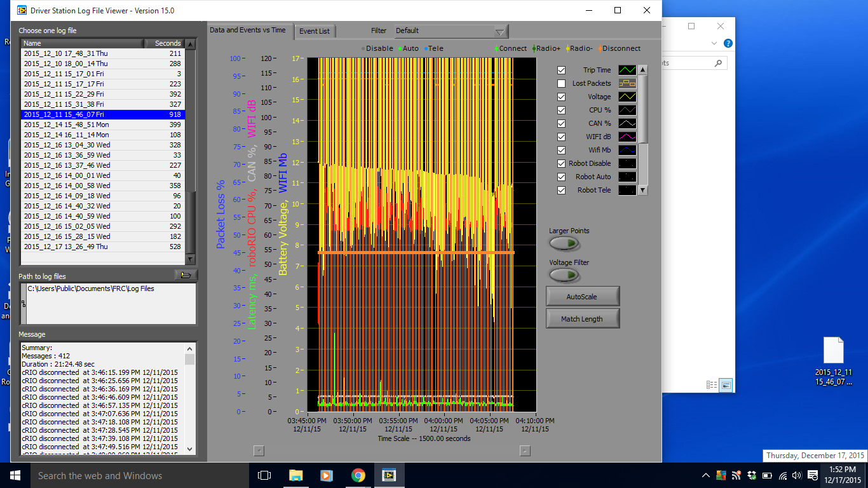Click the Trip Time plot legend icon

pyautogui.click(x=627, y=70)
